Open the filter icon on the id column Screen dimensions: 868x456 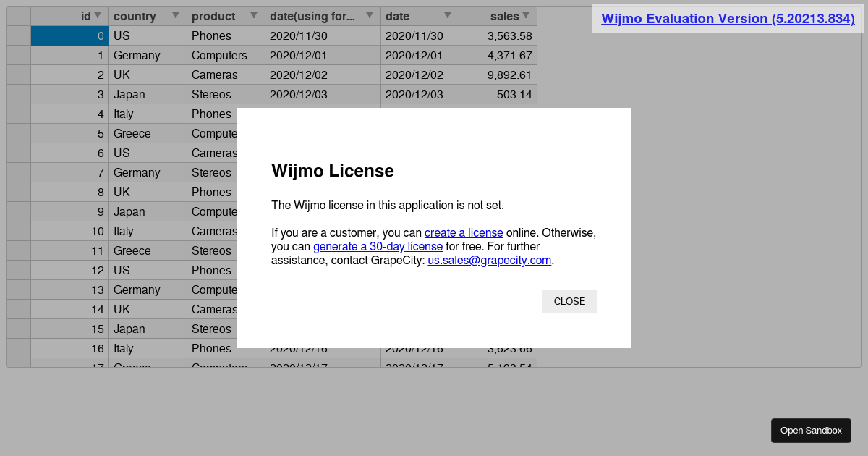coord(98,16)
